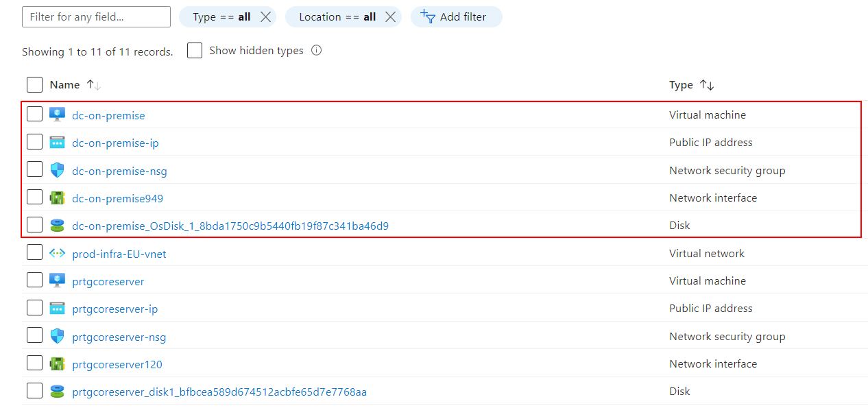Click the Name column header
Screen dimensions: 868x419
click(64, 85)
